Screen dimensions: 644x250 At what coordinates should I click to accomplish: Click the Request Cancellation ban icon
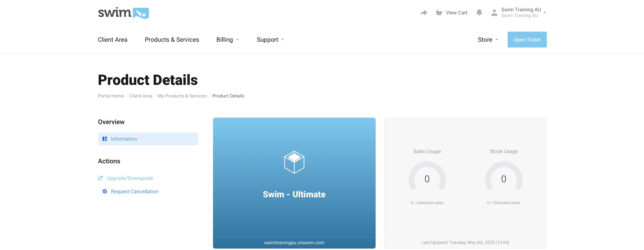click(x=105, y=191)
